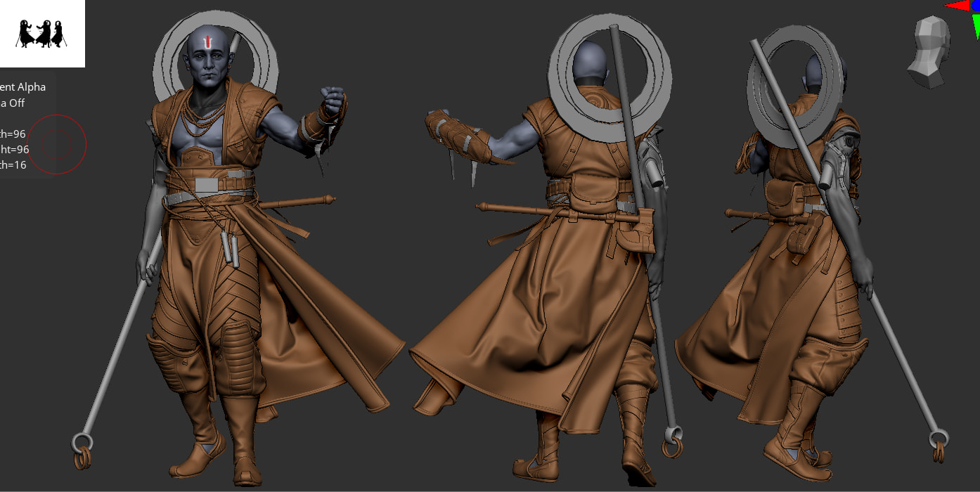Click the bald head in the middle back view
Screen dimensions: 980x492
click(591, 63)
